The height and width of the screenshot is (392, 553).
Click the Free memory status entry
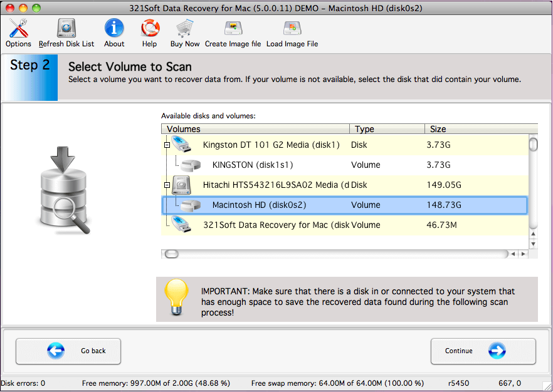click(x=156, y=383)
